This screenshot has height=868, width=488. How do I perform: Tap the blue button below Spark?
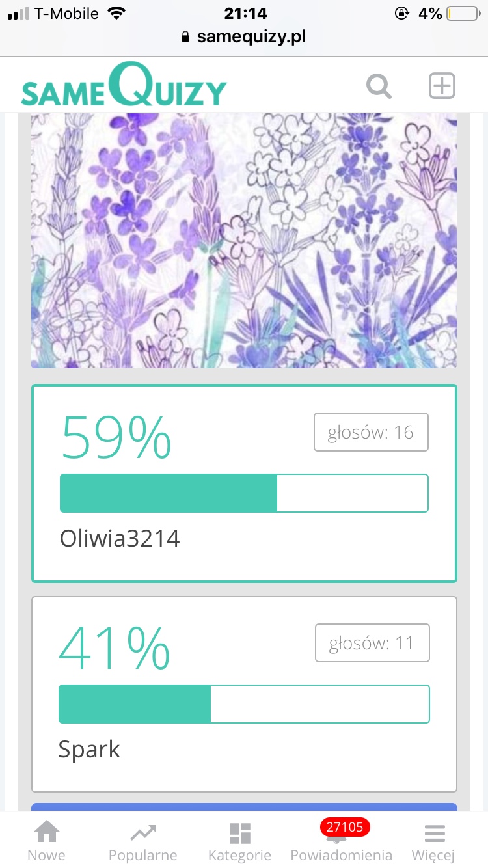244,807
